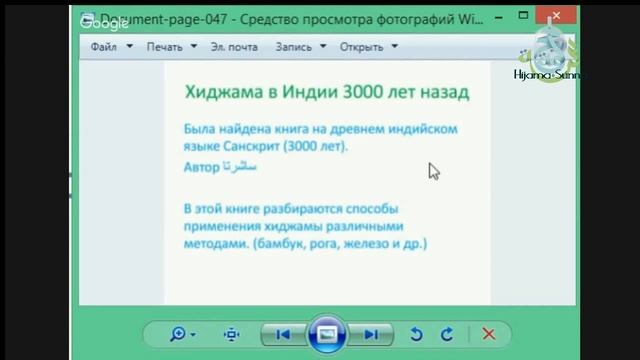
Task: Open the Файл menu
Action: tap(104, 47)
